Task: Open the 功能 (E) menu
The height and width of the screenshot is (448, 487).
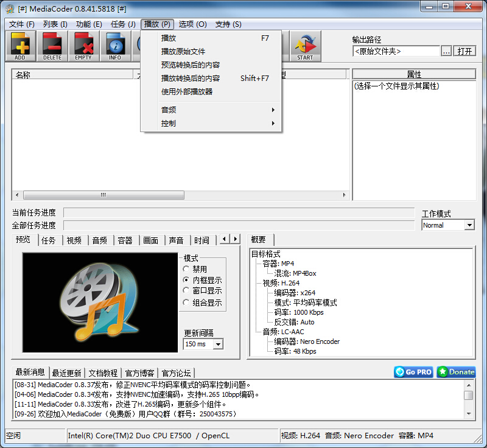Action: 89,24
